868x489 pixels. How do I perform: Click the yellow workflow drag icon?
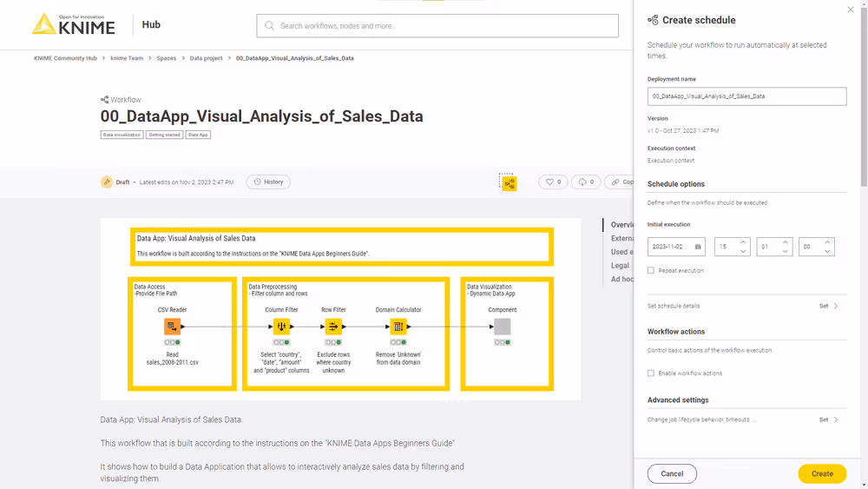pyautogui.click(x=509, y=182)
